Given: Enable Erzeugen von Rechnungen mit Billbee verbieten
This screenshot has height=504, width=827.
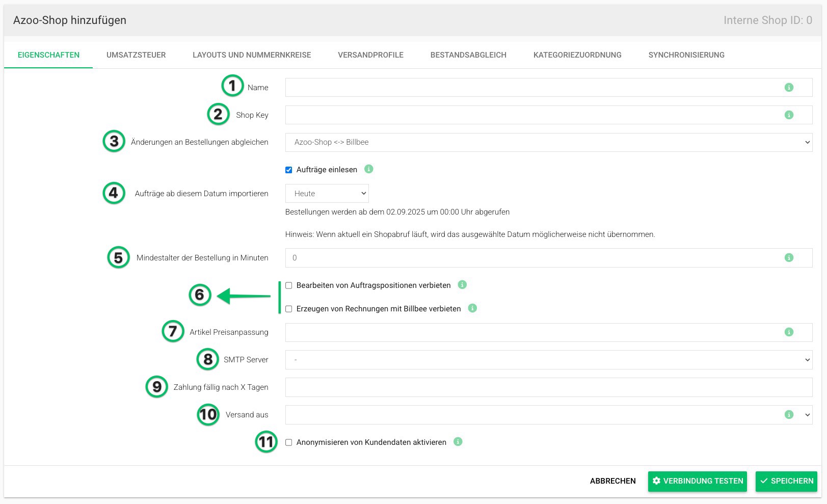Looking at the screenshot, I should pos(289,309).
